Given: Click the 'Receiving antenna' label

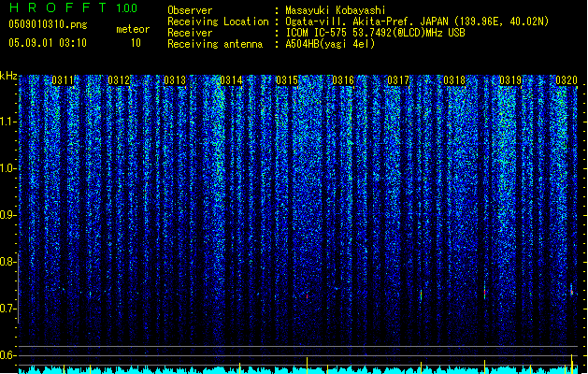Looking at the screenshot, I should [215, 44].
